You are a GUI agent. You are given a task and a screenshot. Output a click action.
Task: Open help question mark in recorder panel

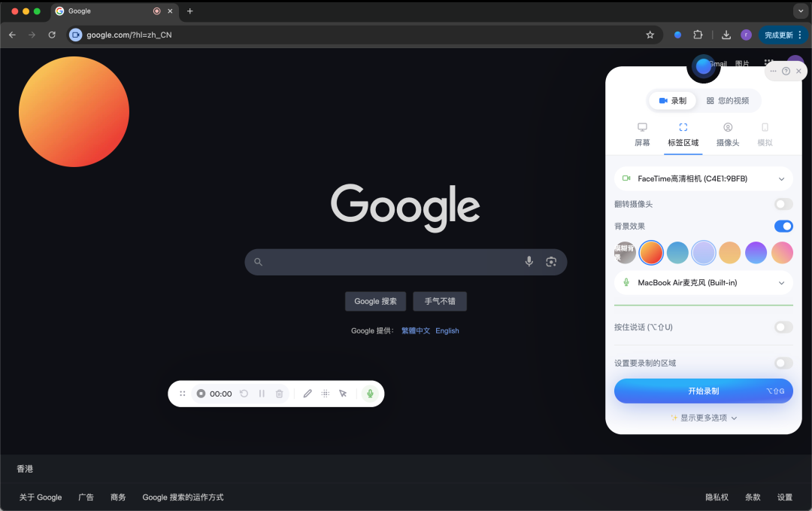point(786,71)
